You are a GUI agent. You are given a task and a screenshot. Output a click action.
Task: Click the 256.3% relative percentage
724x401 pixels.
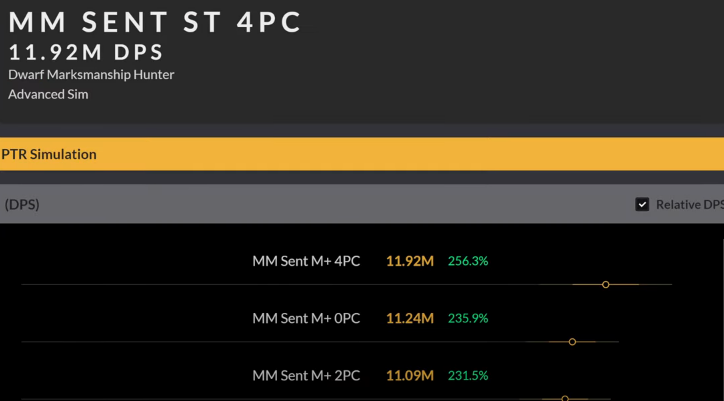[x=468, y=261]
